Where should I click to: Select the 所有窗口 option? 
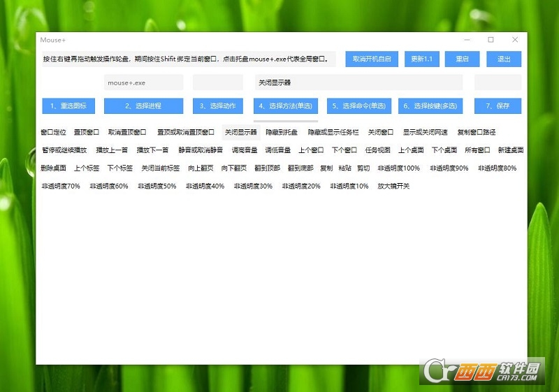(477, 150)
